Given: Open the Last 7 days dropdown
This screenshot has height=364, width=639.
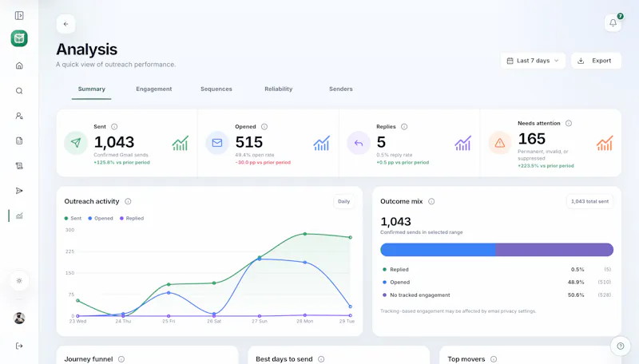Looking at the screenshot, I should click(533, 61).
